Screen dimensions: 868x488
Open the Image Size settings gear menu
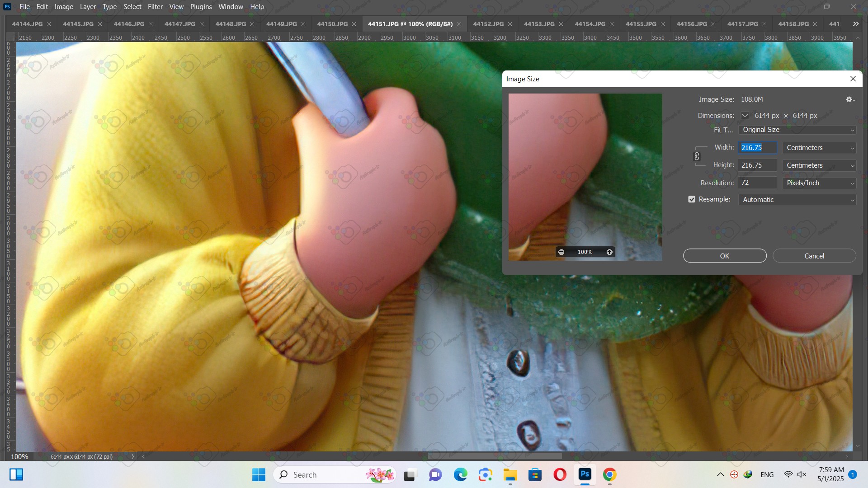(x=850, y=99)
